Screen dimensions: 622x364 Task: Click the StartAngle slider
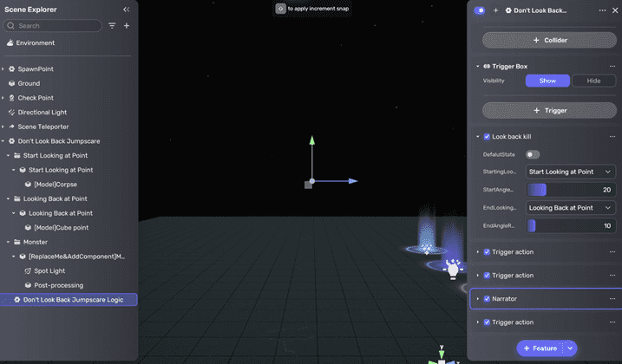point(571,190)
